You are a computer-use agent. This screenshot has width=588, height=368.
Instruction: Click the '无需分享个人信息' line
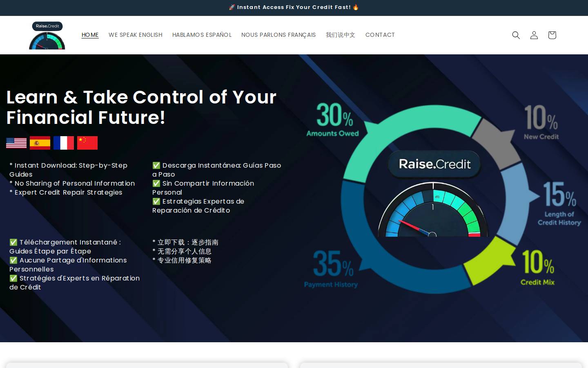pyautogui.click(x=182, y=251)
